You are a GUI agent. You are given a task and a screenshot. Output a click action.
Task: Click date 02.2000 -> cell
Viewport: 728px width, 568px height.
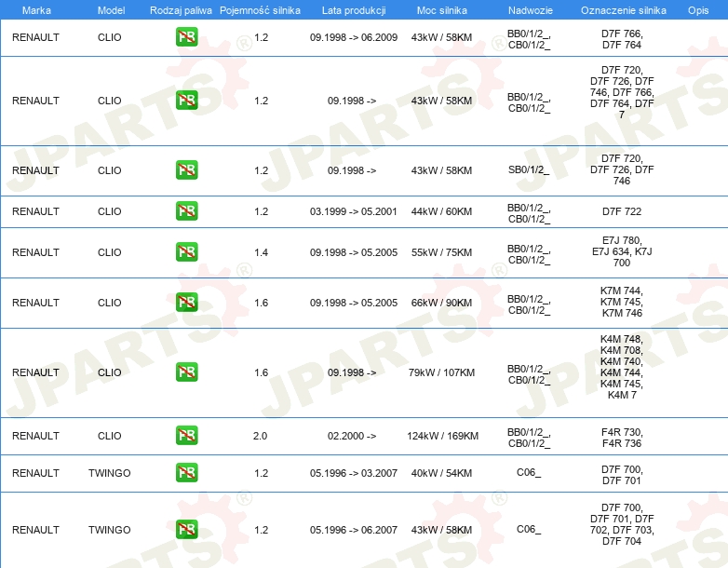pyautogui.click(x=352, y=436)
